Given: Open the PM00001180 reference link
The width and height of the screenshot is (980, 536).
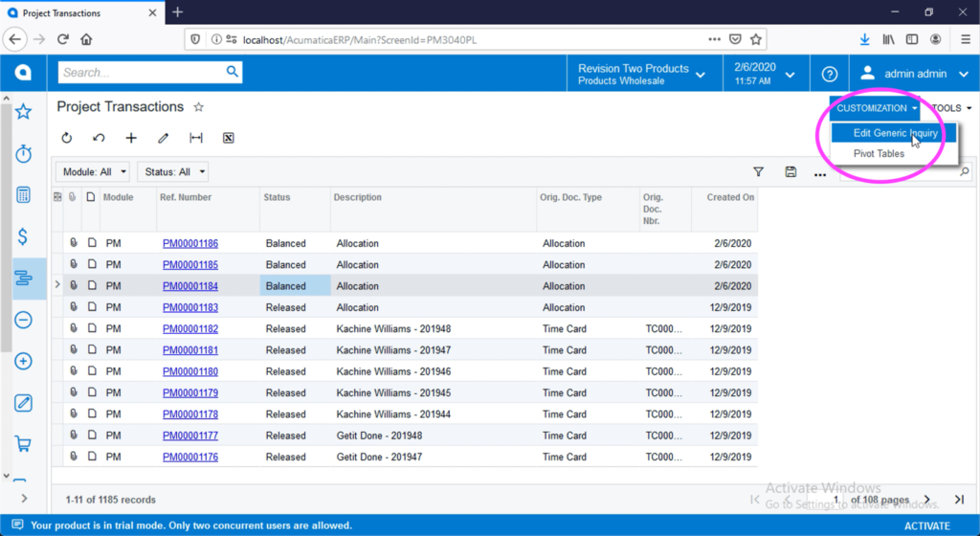Looking at the screenshot, I should click(190, 371).
